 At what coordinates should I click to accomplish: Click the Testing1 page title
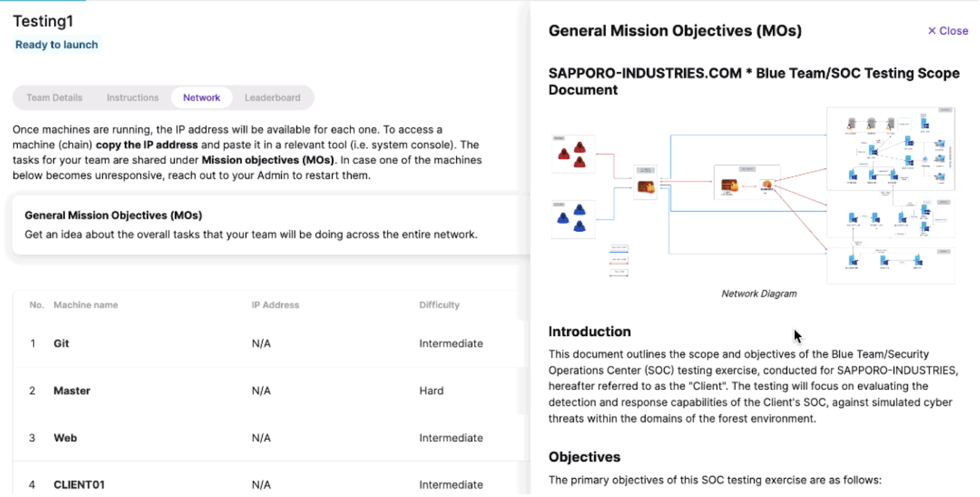[43, 21]
